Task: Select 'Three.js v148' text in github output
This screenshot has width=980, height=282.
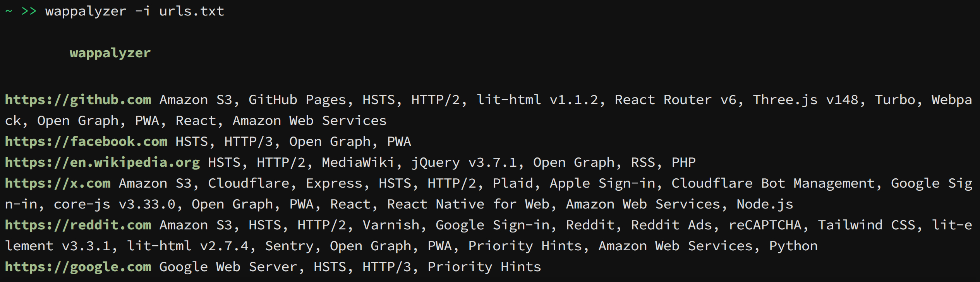Action: pyautogui.click(x=805, y=100)
